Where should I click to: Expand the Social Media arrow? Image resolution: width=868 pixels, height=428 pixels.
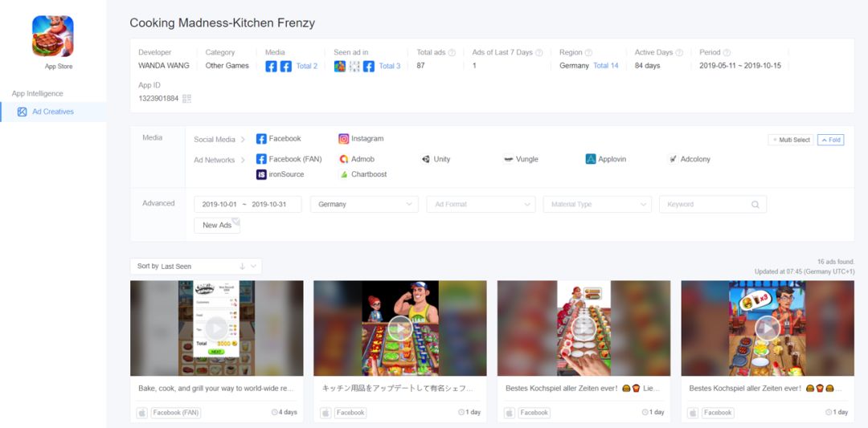[x=243, y=140]
